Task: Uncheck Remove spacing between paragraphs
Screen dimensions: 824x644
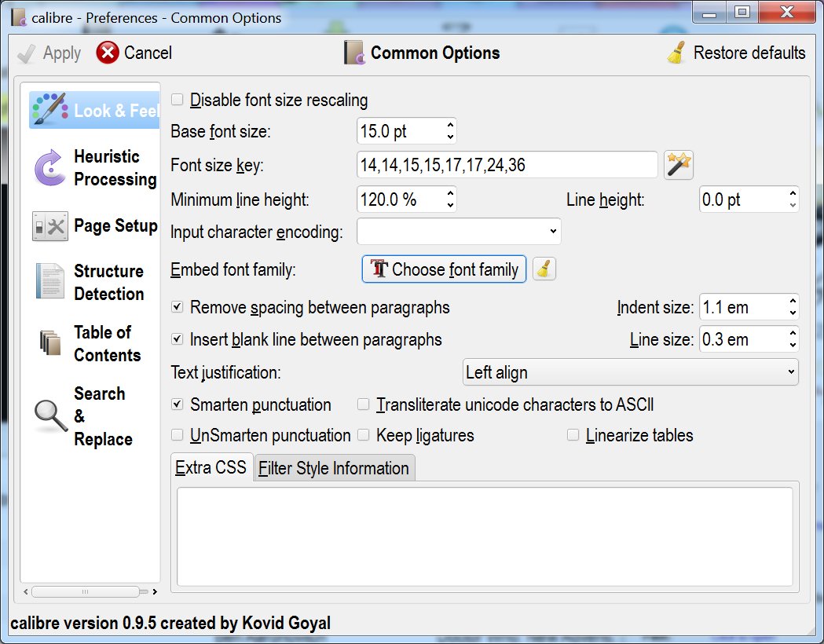Action: click(x=177, y=307)
